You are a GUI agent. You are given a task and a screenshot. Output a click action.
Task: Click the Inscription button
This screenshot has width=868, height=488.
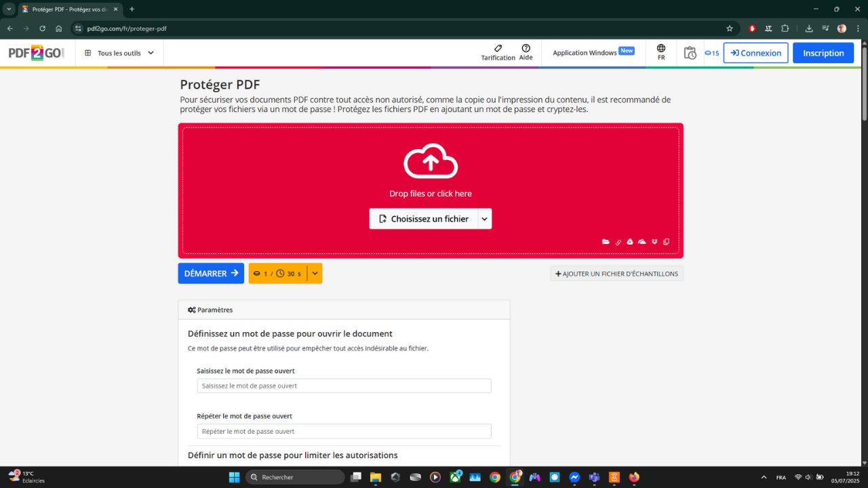[x=823, y=52]
